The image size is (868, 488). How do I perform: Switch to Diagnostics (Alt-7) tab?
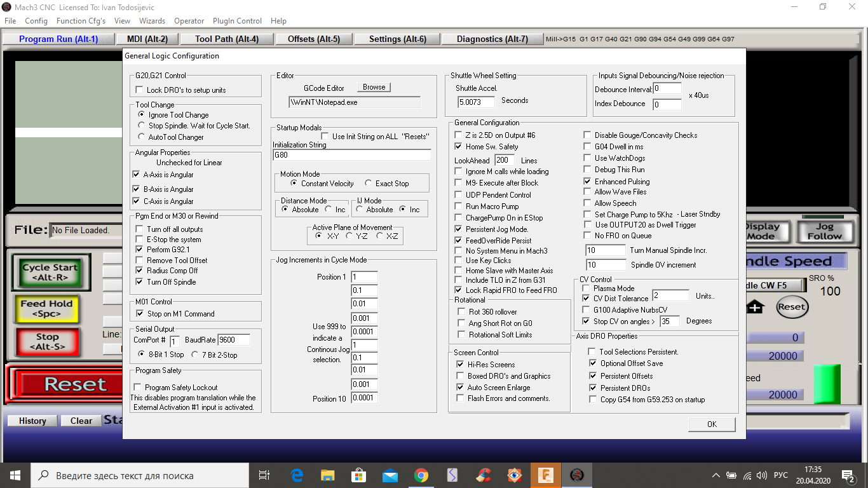pyautogui.click(x=492, y=39)
